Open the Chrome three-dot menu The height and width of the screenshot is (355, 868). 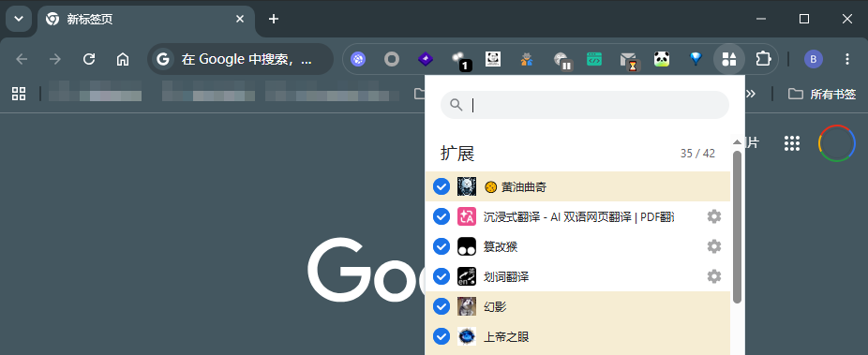click(847, 59)
